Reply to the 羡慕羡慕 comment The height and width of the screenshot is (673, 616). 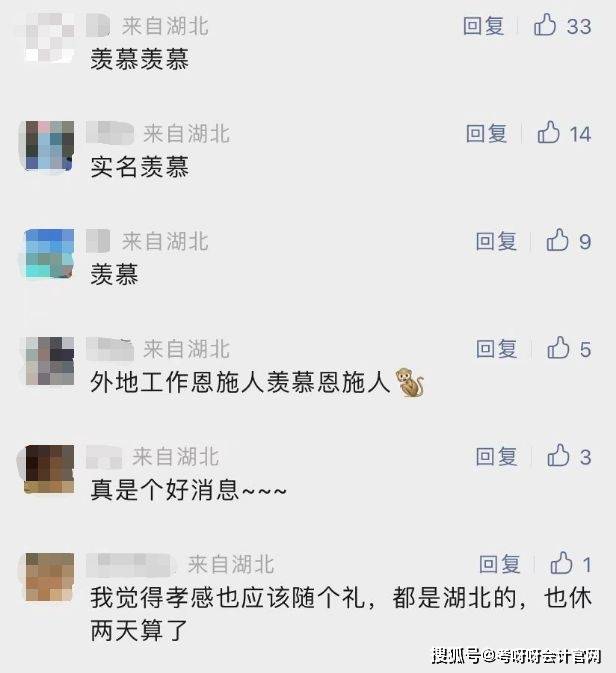(483, 26)
